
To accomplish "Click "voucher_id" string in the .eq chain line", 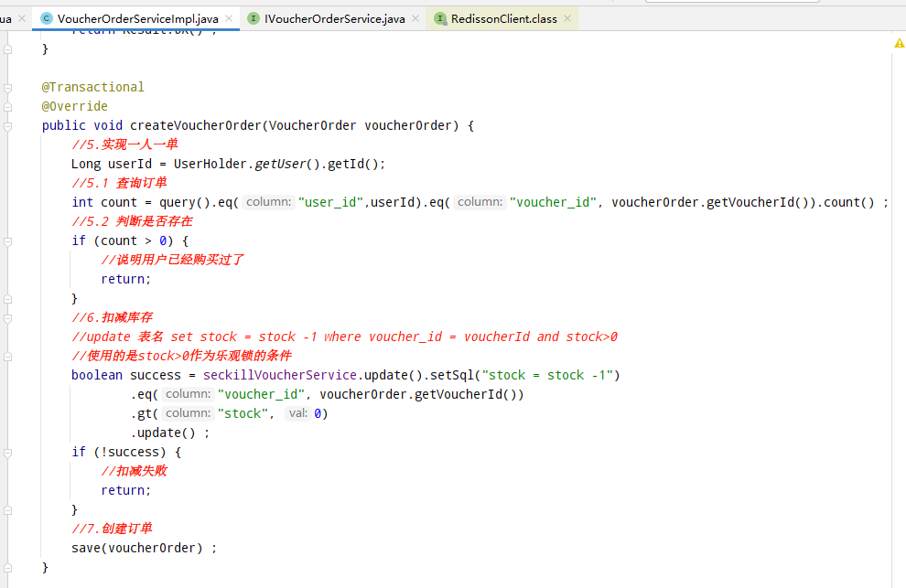I will click(x=261, y=394).
